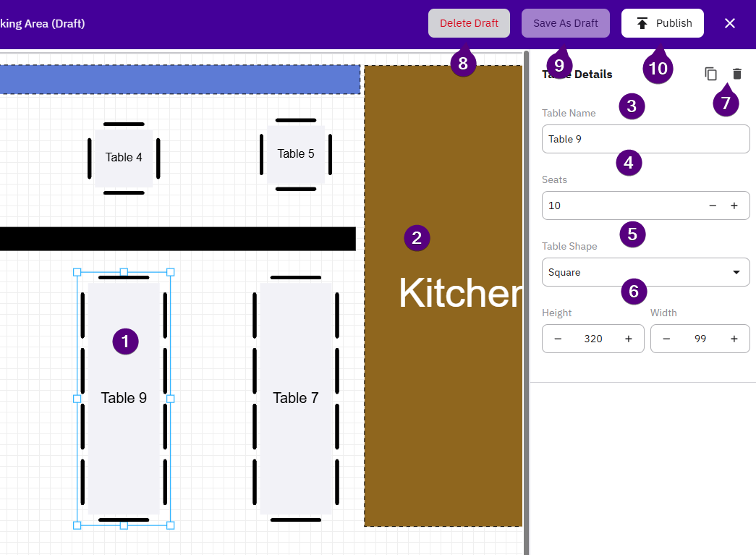Image resolution: width=756 pixels, height=555 pixels.
Task: Open the Table Shape dropdown
Action: pos(645,272)
